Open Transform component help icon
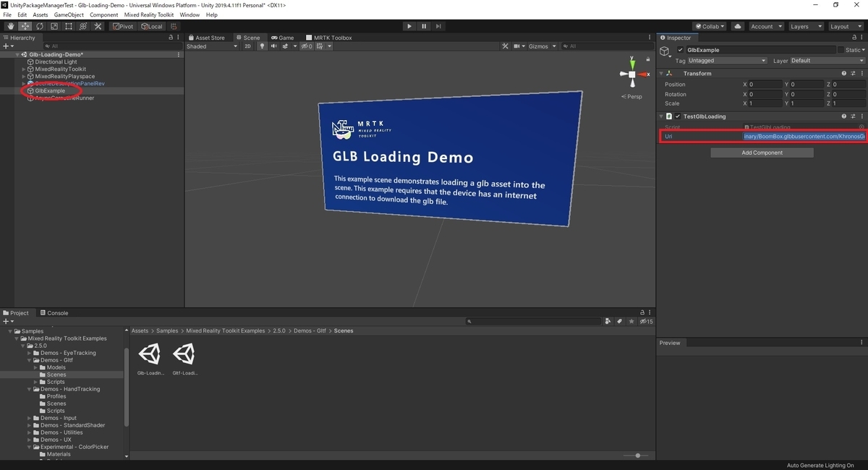 (x=844, y=73)
